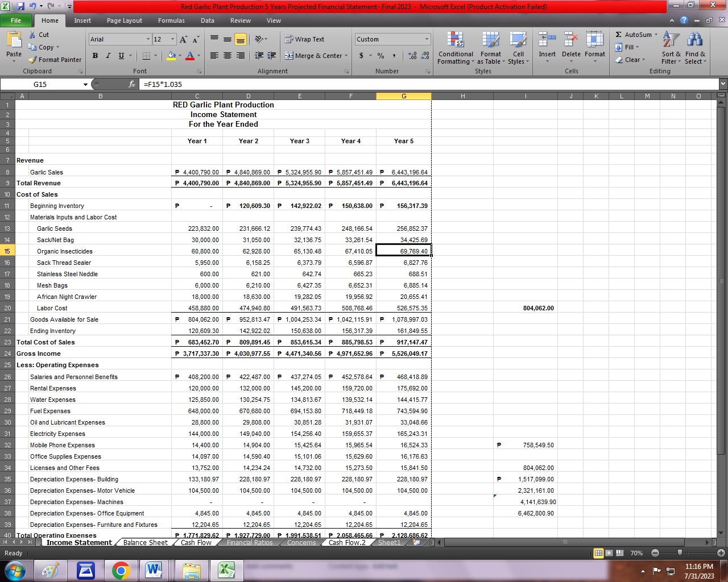The height and width of the screenshot is (582, 728).
Task: Toggle Italic formatting
Action: (x=108, y=56)
